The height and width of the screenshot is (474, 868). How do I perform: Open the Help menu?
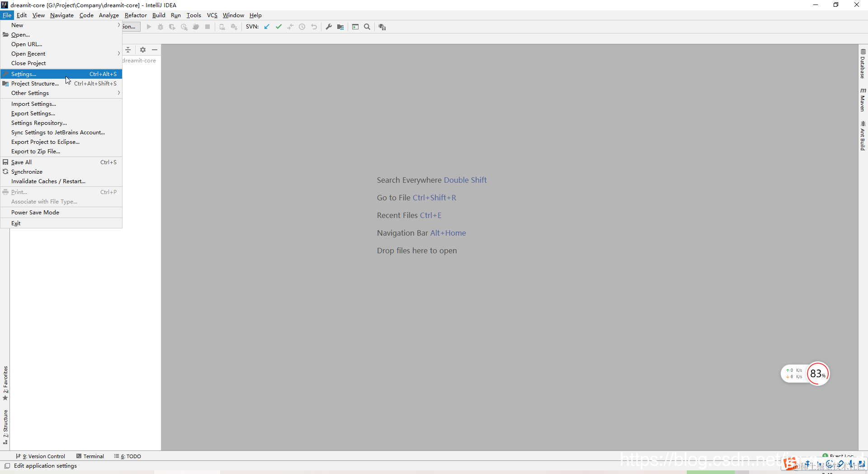255,15
